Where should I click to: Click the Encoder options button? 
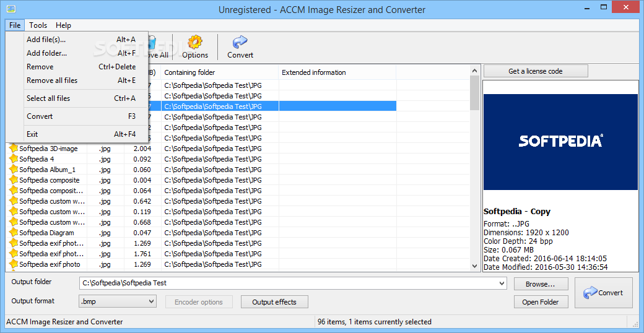pyautogui.click(x=199, y=302)
